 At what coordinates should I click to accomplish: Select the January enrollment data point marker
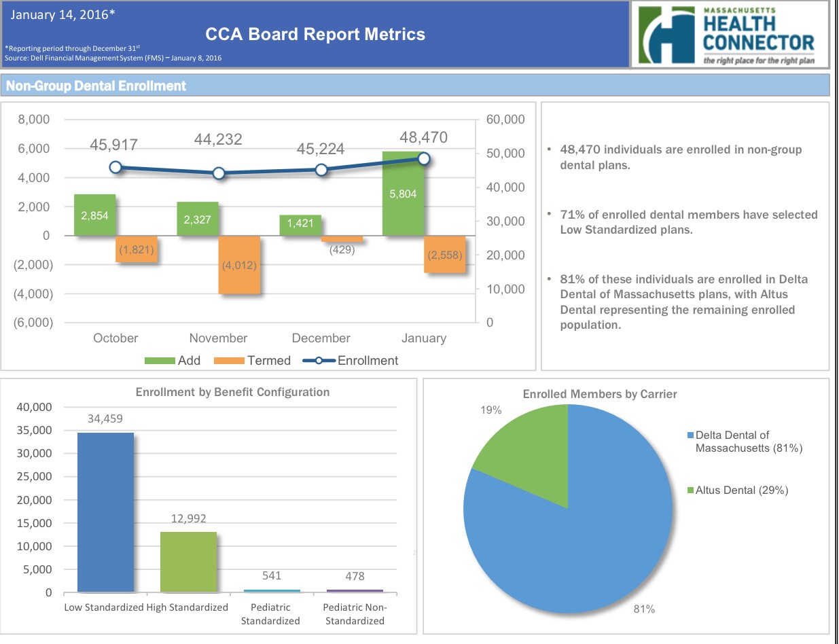click(x=424, y=158)
